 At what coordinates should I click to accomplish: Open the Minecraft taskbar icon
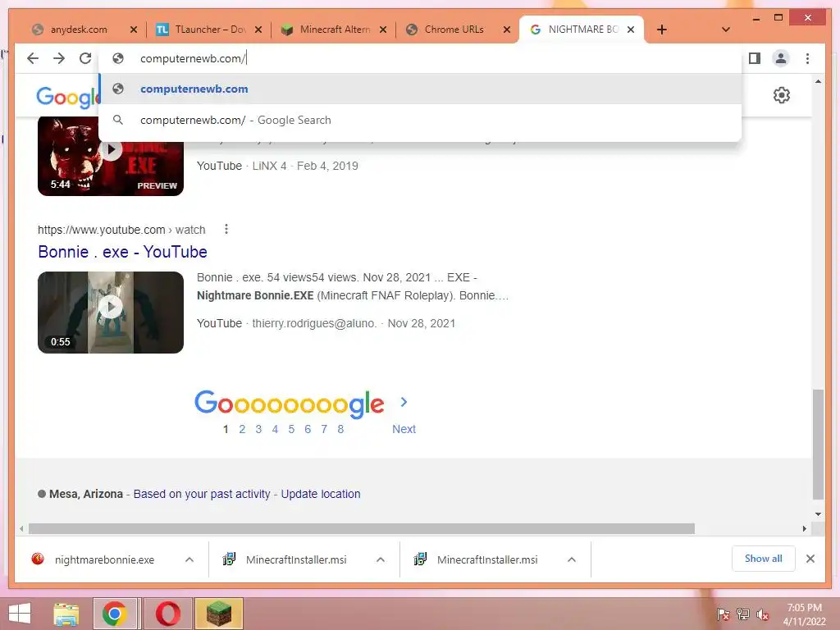click(219, 614)
